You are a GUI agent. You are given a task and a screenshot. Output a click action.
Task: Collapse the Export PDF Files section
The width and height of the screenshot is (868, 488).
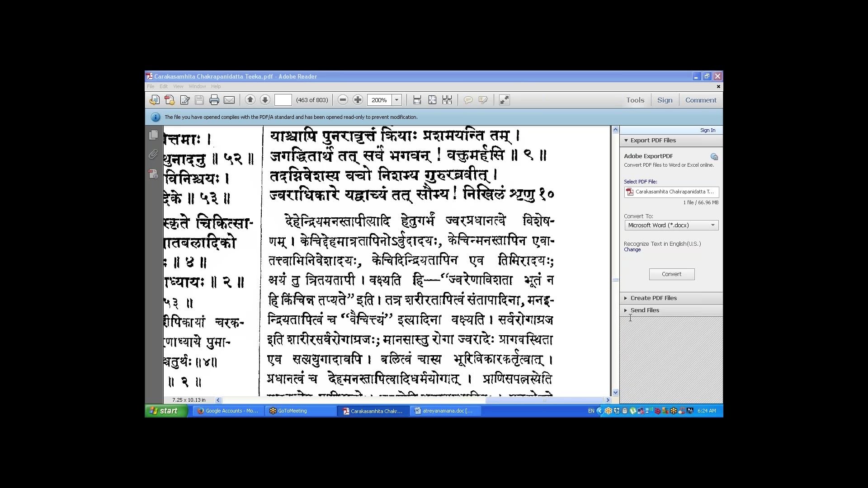[x=653, y=140]
